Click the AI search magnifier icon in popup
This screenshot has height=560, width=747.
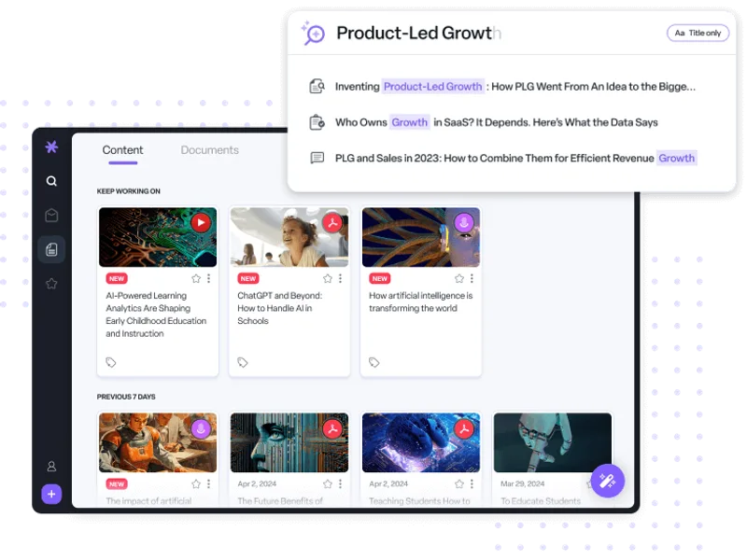click(x=313, y=33)
